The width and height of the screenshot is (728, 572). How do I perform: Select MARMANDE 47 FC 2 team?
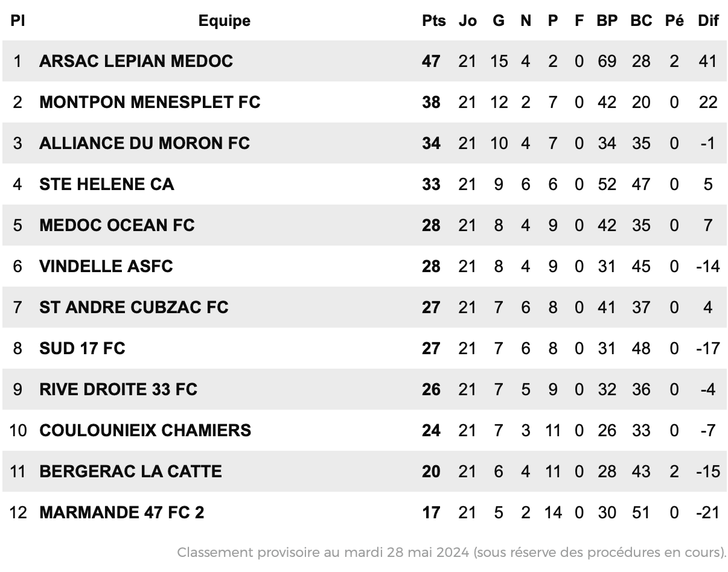(x=122, y=512)
